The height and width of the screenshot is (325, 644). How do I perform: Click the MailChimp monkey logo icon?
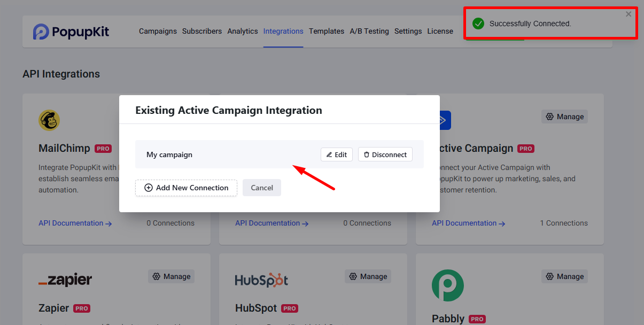pyautogui.click(x=49, y=120)
